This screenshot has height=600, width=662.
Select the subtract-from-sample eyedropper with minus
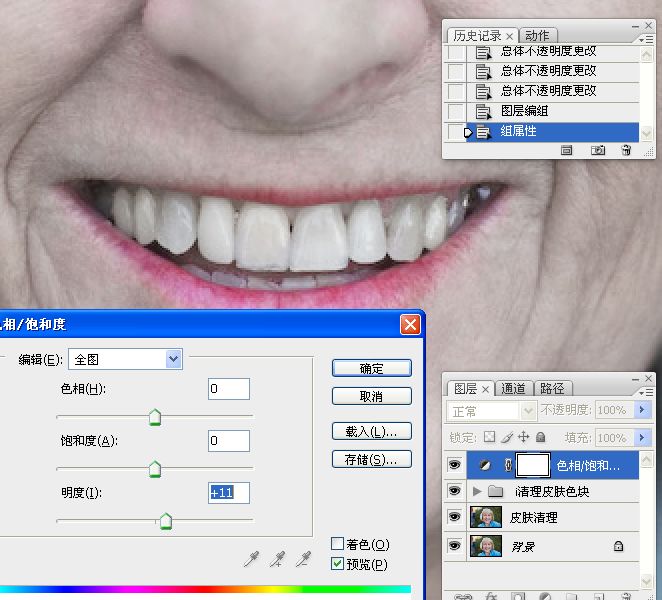303,559
